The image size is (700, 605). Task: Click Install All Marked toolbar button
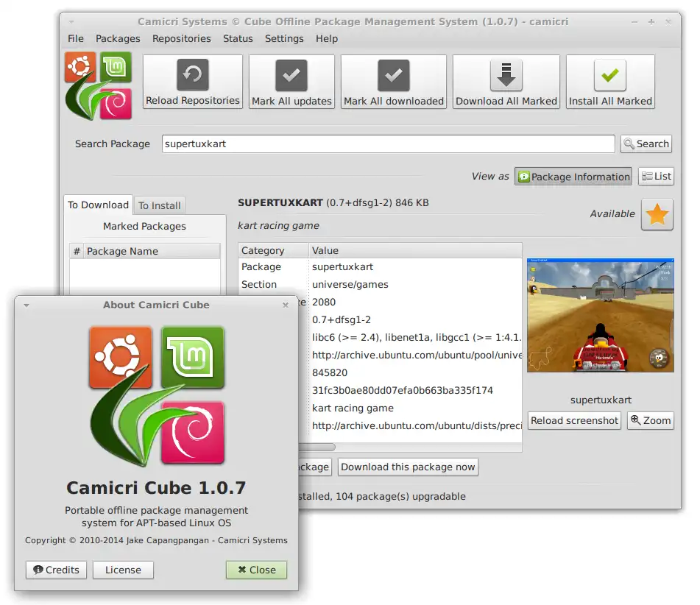click(x=610, y=82)
